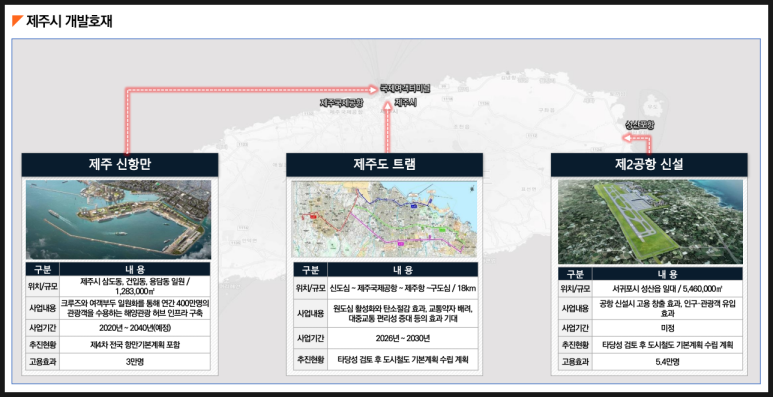Viewport: 773px width, 397px height.
Task: Click the '성산포항' map label
Action: [639, 125]
